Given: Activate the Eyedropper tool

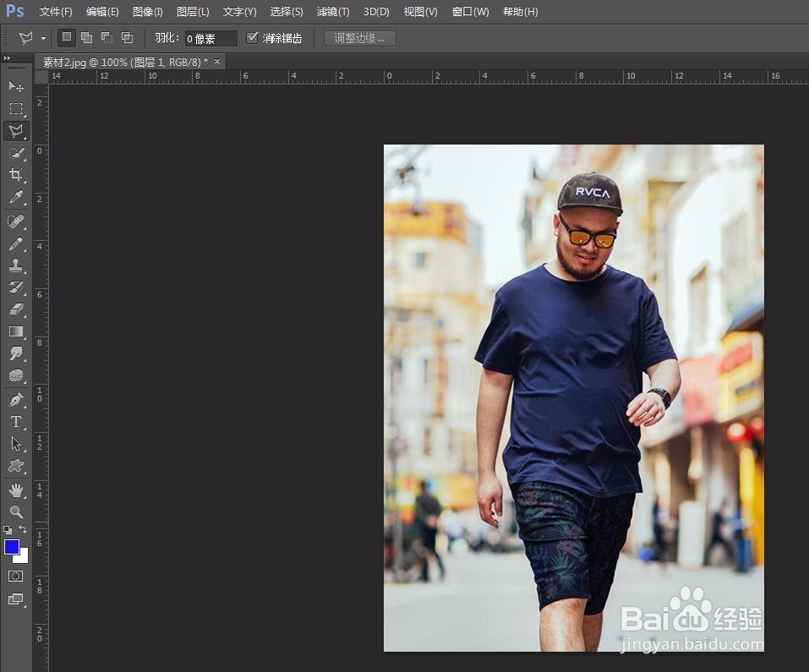Looking at the screenshot, I should click(16, 198).
